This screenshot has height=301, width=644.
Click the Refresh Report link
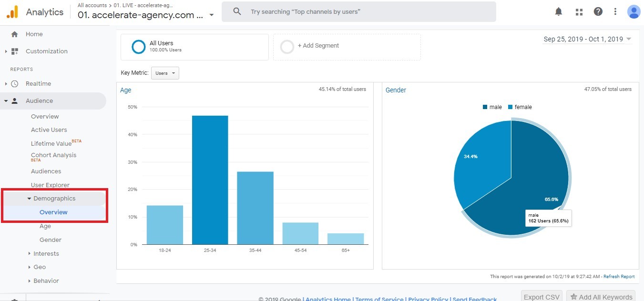tap(619, 277)
